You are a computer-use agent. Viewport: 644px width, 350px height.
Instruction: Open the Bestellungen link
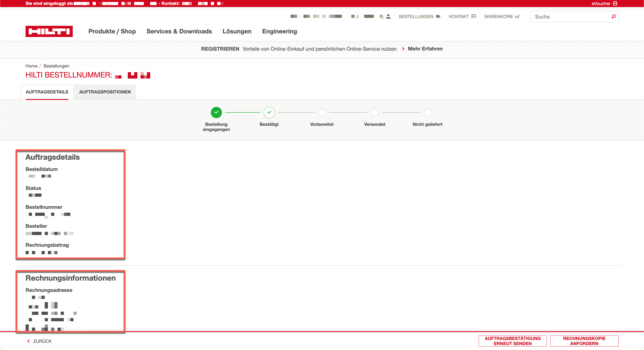416,17
